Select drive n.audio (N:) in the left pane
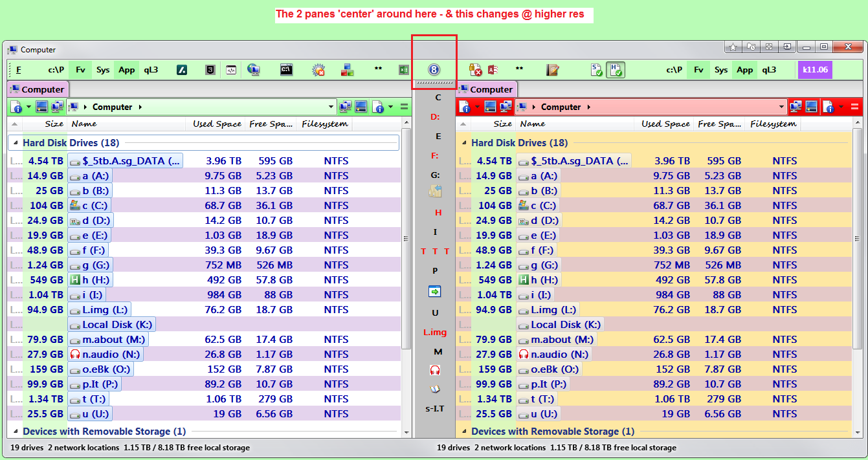 (106, 354)
